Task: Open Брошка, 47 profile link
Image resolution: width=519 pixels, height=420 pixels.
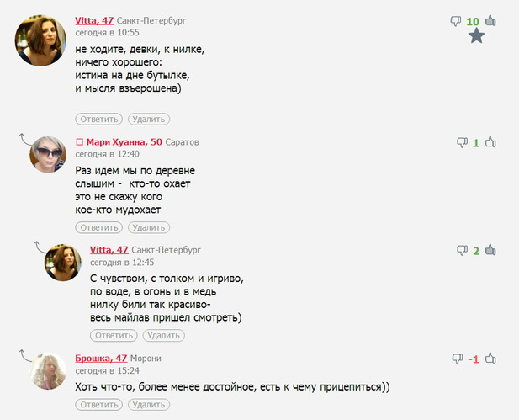Action: pyautogui.click(x=101, y=359)
